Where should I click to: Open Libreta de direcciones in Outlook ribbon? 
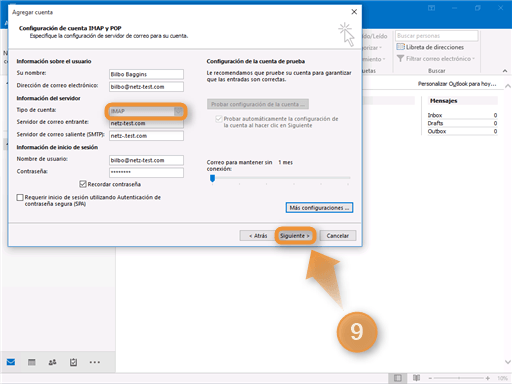tap(430, 47)
